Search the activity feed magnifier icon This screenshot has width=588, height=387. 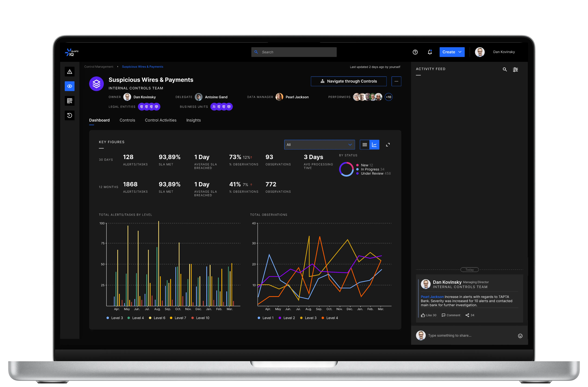point(505,70)
